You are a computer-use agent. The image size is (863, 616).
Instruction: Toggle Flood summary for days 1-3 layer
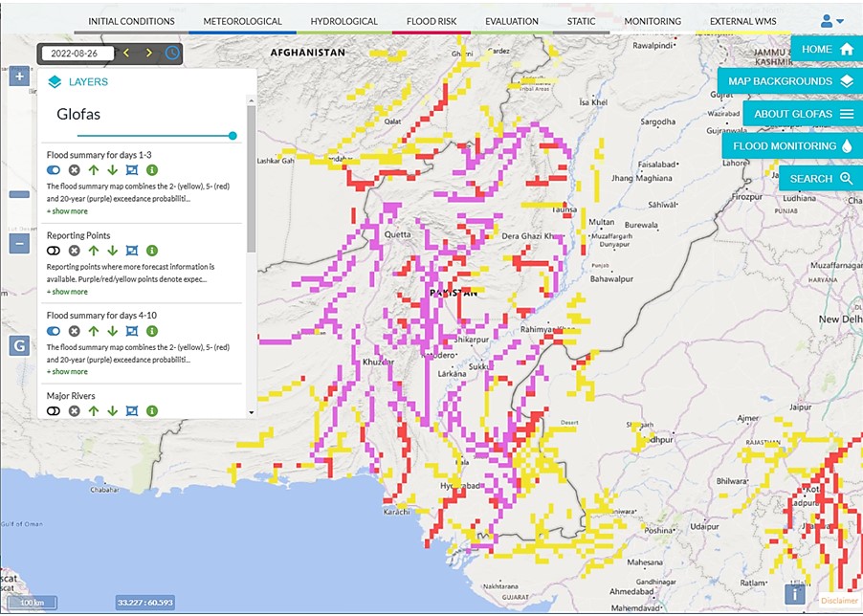[54, 169]
